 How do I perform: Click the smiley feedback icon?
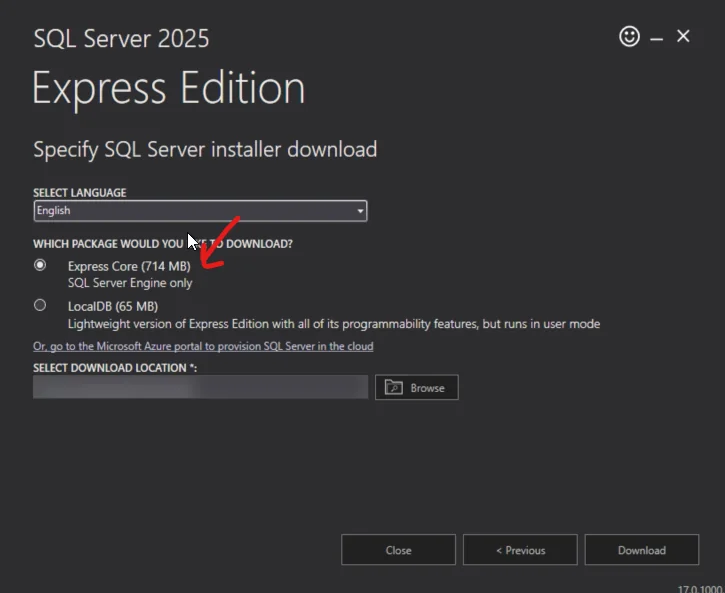coord(629,36)
